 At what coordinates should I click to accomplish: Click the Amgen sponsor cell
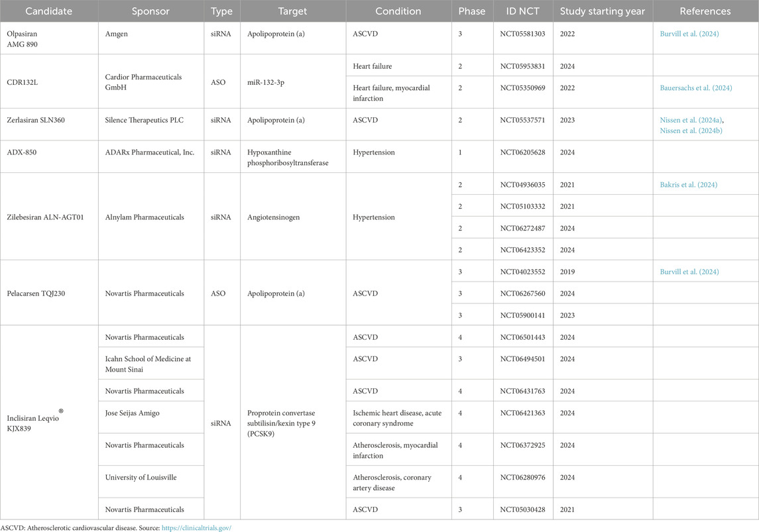(x=150, y=38)
